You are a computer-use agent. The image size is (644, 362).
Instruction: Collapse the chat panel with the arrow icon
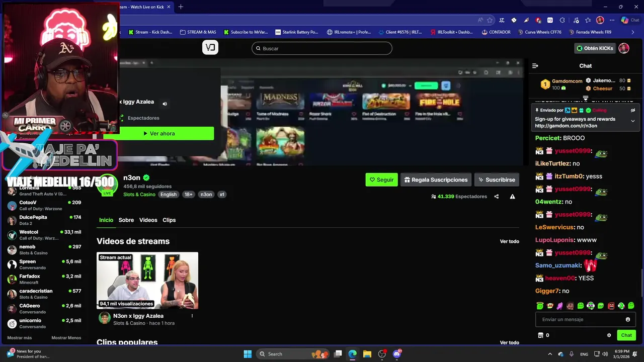tap(535, 66)
